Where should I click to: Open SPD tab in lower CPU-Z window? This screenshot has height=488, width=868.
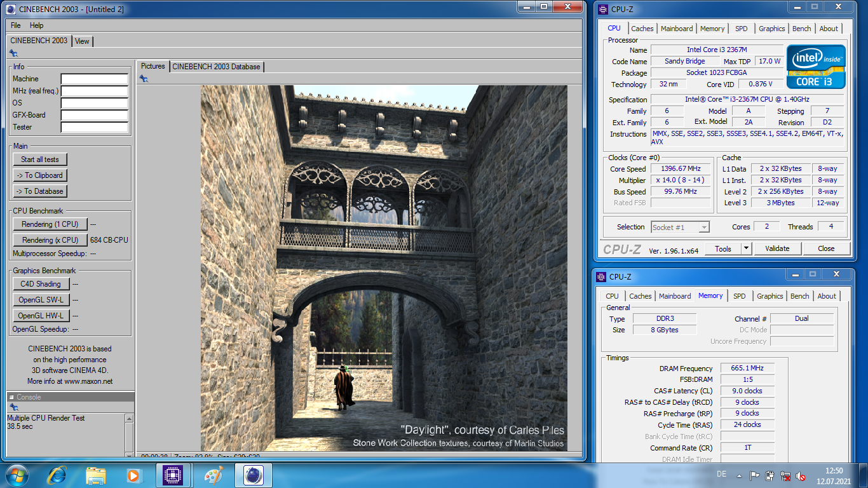(739, 296)
